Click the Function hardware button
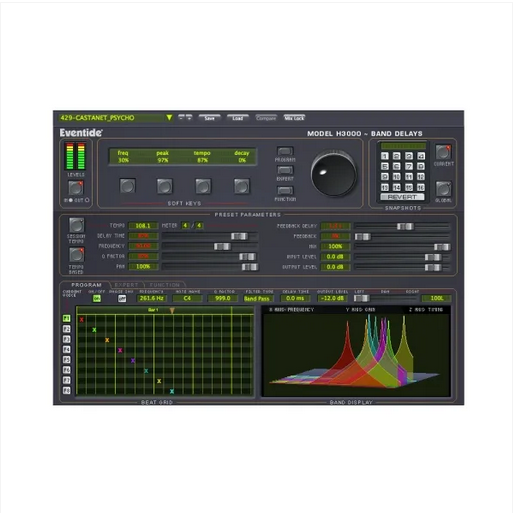Image resolution: width=513 pixels, height=513 pixels. click(x=285, y=190)
